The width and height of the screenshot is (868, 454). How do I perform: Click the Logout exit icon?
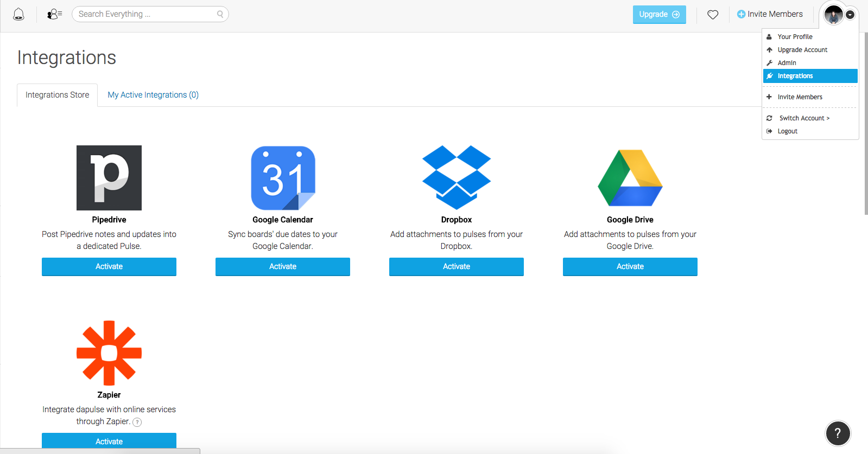tap(769, 131)
